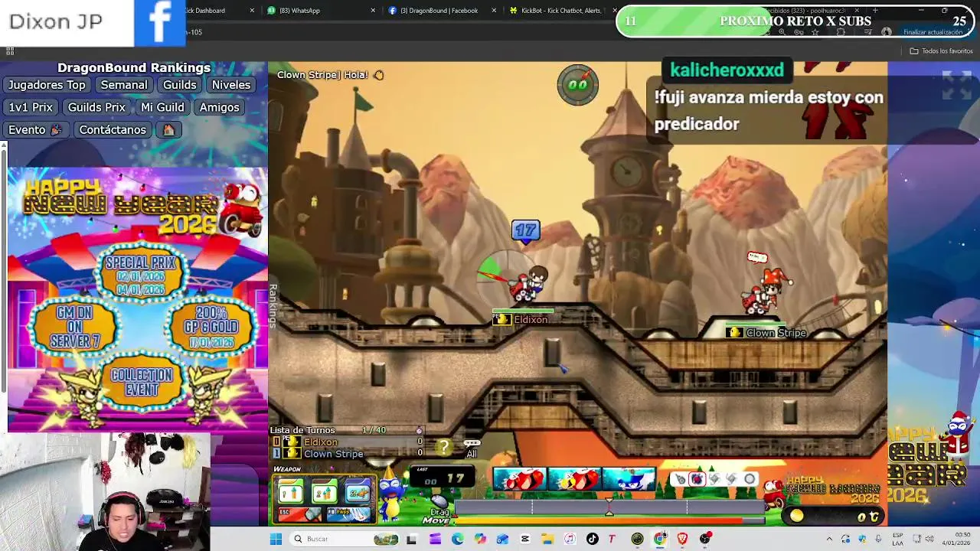Screen dimensions: 980x551
Task: Open the Windows Start menu
Action: pos(276,539)
